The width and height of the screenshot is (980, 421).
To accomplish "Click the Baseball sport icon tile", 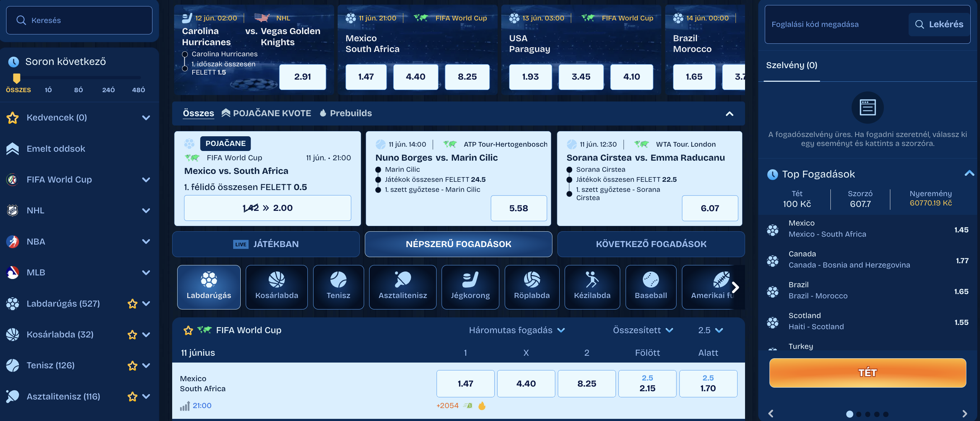I will click(651, 287).
